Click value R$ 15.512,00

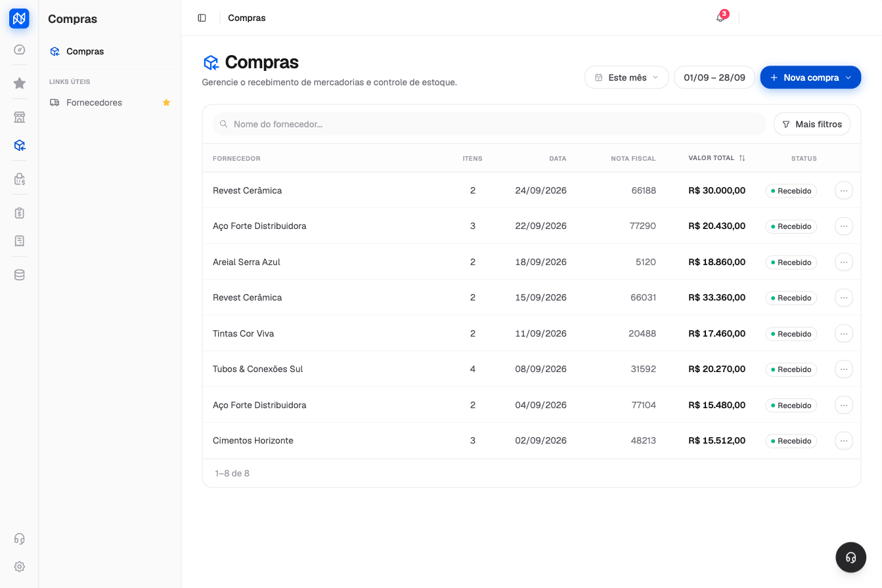pos(717,440)
